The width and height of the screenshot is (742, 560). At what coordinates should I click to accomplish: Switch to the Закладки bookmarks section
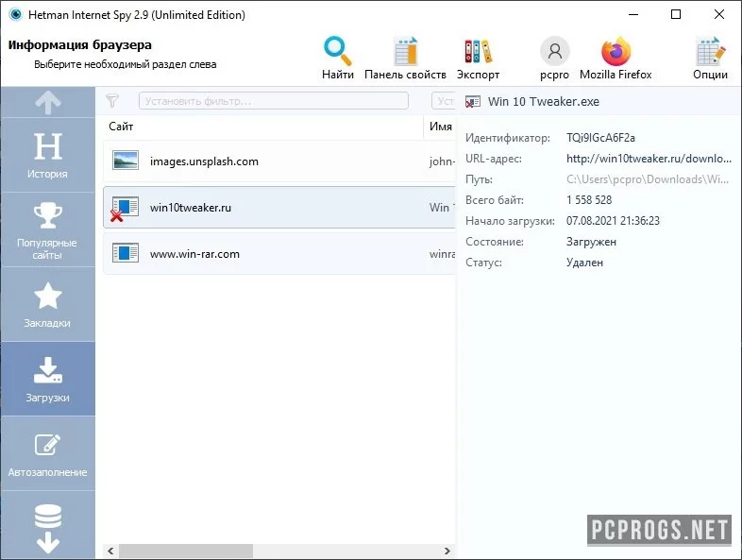(x=48, y=304)
